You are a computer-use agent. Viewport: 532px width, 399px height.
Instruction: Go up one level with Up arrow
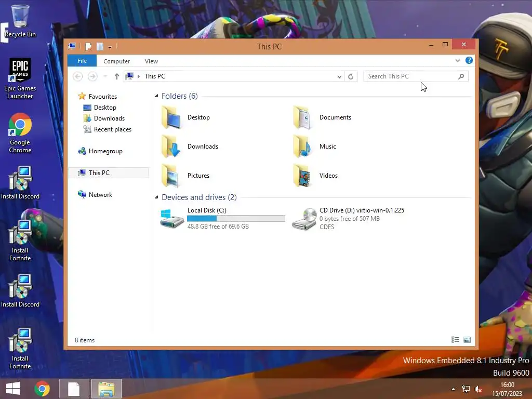(x=117, y=76)
